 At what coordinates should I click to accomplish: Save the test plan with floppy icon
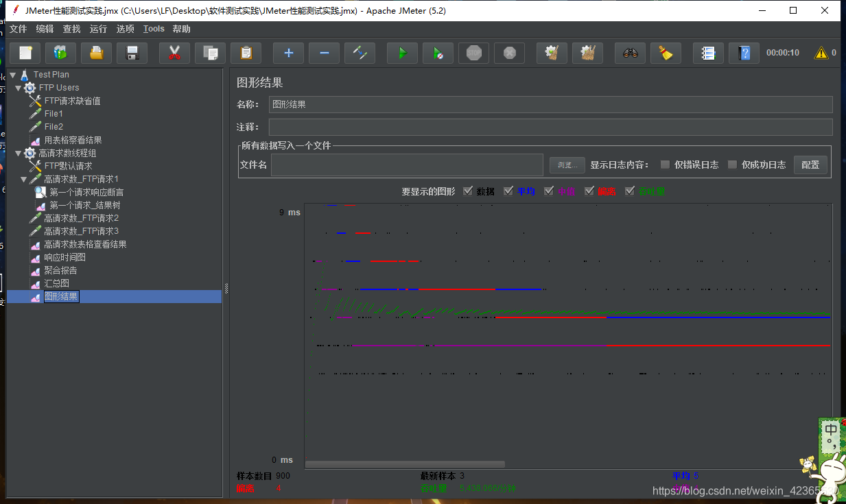click(x=132, y=53)
